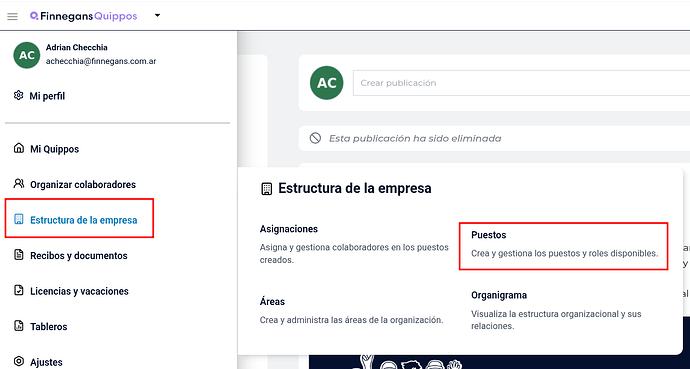Click the Estructura de la empresa building icon

(18, 219)
